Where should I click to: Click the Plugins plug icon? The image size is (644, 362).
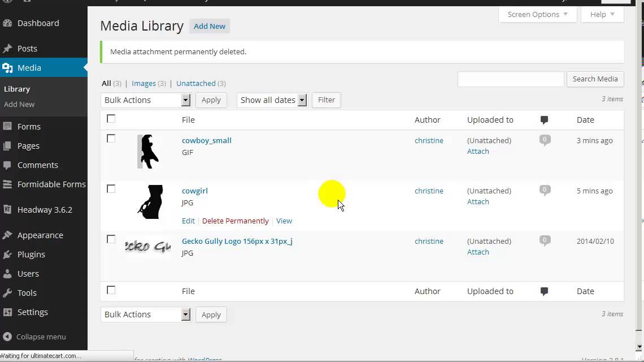pyautogui.click(x=7, y=254)
